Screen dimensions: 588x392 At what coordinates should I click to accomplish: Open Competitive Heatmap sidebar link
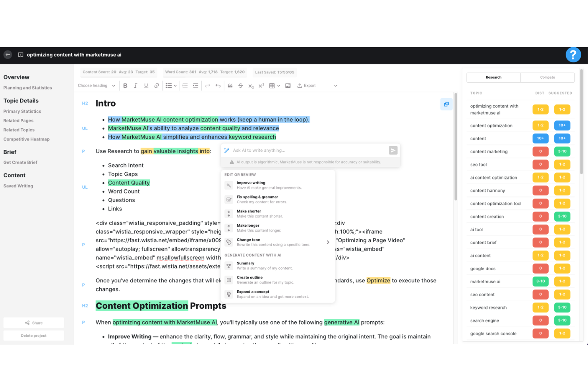pos(27,139)
